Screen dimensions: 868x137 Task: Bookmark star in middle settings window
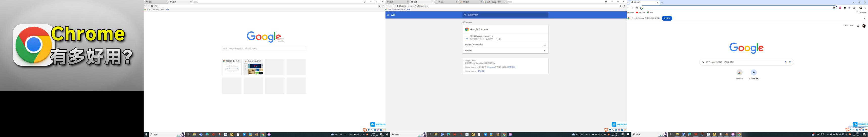tap(620, 6)
